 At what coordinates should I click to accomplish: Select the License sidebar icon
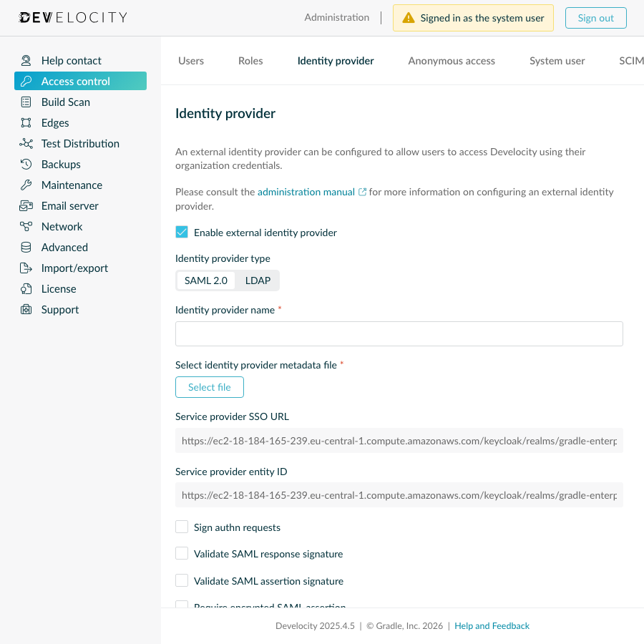(x=26, y=288)
